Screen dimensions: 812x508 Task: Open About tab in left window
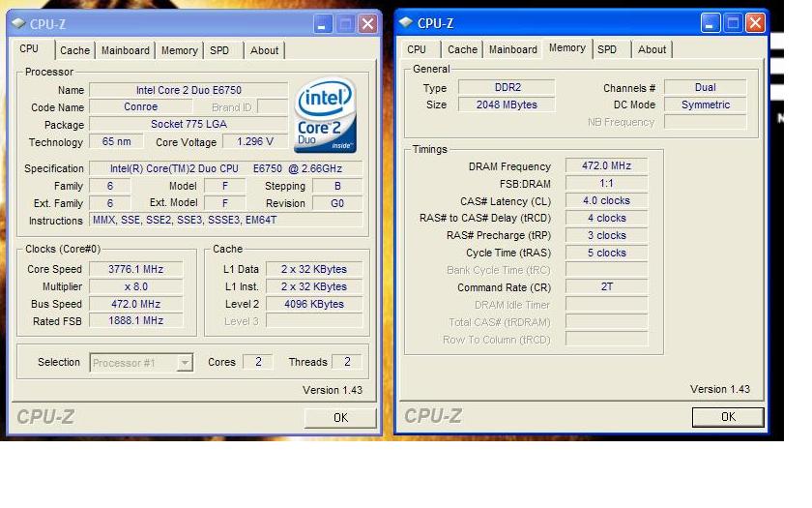pos(264,50)
